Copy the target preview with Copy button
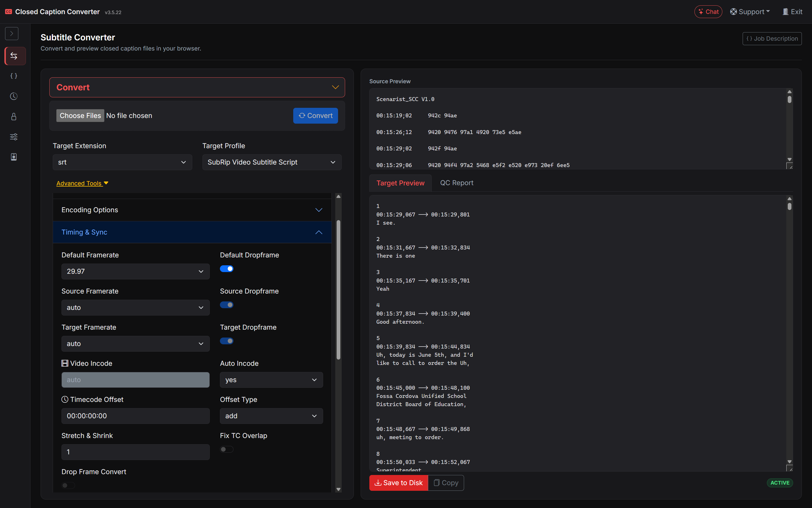The width and height of the screenshot is (812, 508). pos(446,483)
